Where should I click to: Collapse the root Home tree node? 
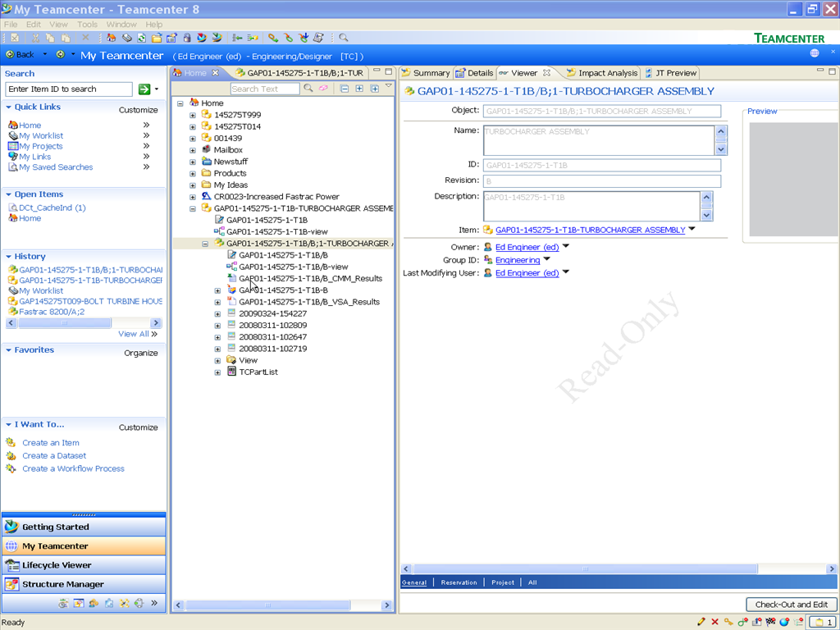pyautogui.click(x=180, y=103)
